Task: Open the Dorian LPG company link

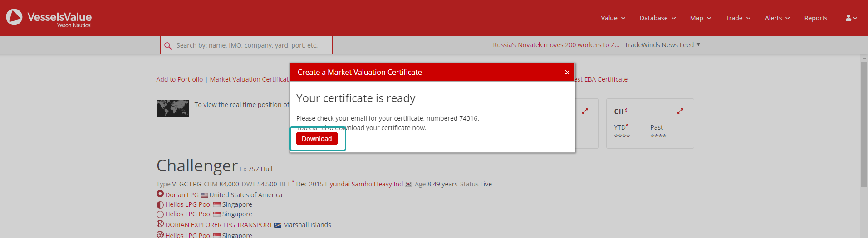Action: tap(182, 195)
